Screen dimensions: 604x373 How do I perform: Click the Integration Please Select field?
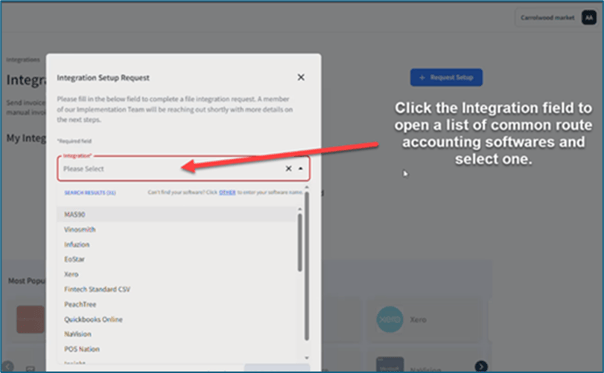point(183,168)
